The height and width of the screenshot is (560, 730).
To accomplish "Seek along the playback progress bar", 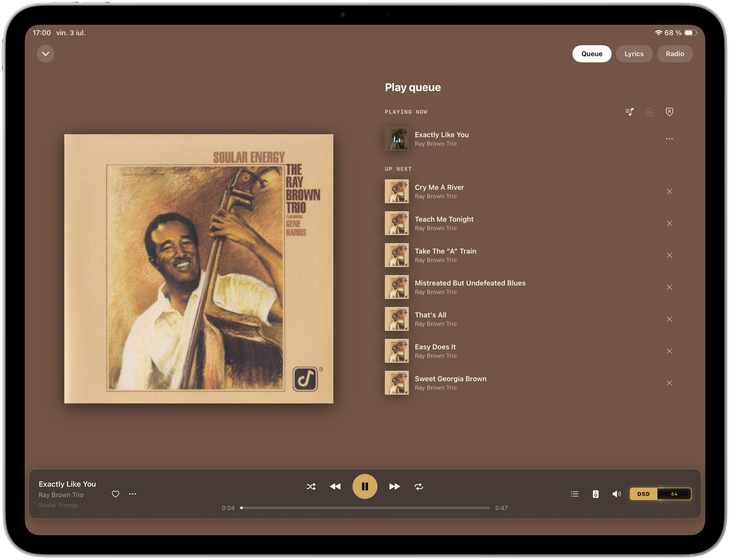I will tap(365, 508).
